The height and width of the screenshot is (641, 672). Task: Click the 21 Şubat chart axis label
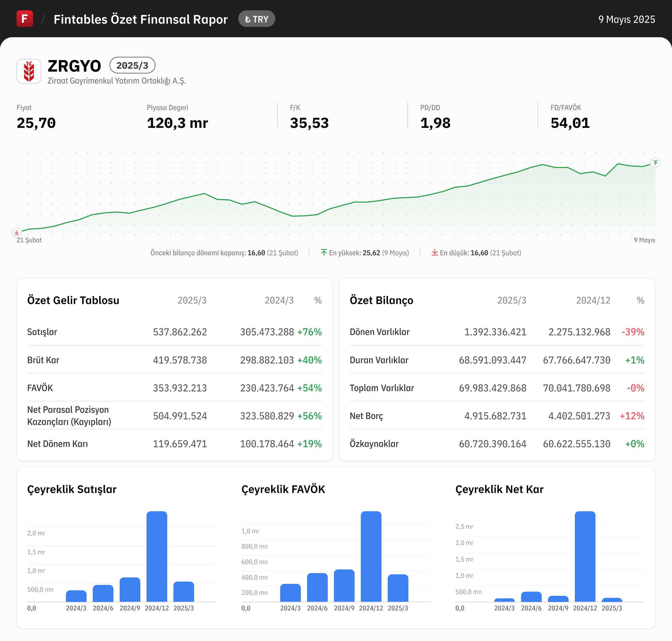tap(29, 240)
